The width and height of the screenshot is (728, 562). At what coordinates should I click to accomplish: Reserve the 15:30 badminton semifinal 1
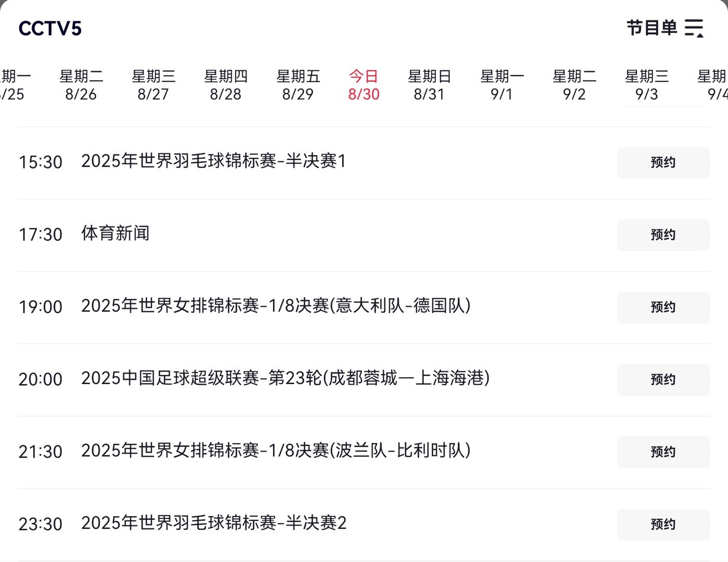tap(663, 162)
